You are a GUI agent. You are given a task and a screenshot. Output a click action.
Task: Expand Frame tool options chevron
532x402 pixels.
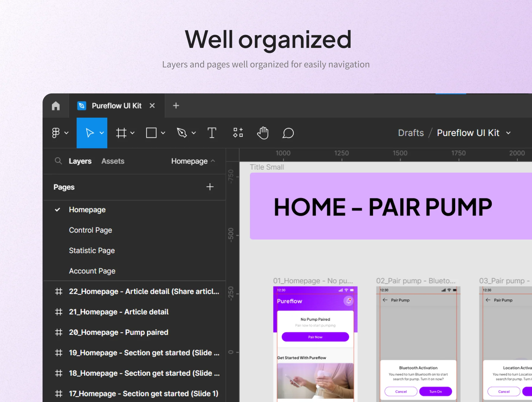click(132, 133)
